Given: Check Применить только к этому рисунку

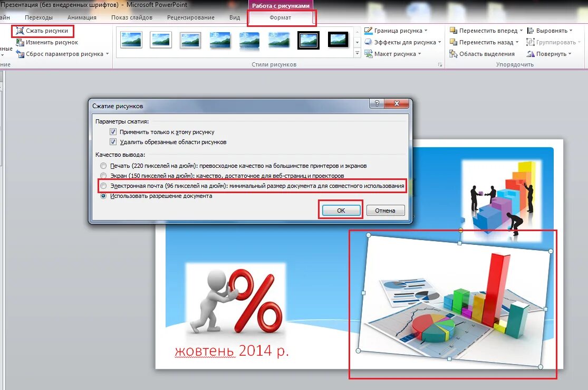Looking at the screenshot, I should pos(113,132).
